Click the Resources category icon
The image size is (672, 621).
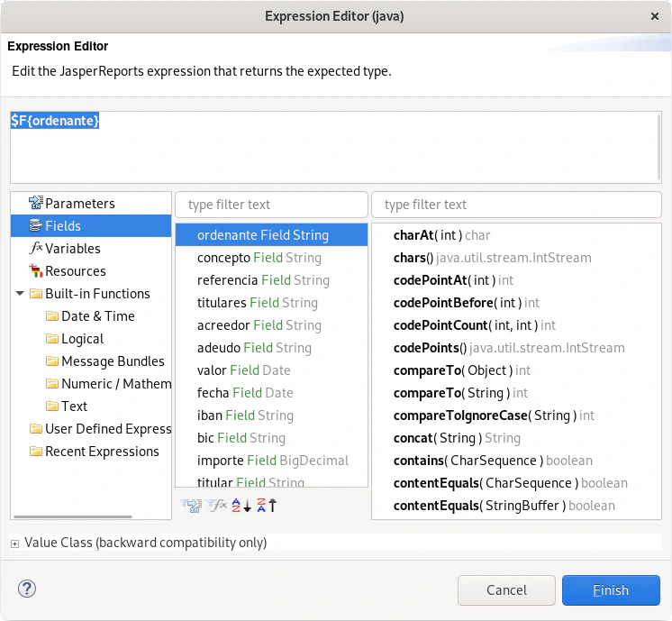pos(36,271)
